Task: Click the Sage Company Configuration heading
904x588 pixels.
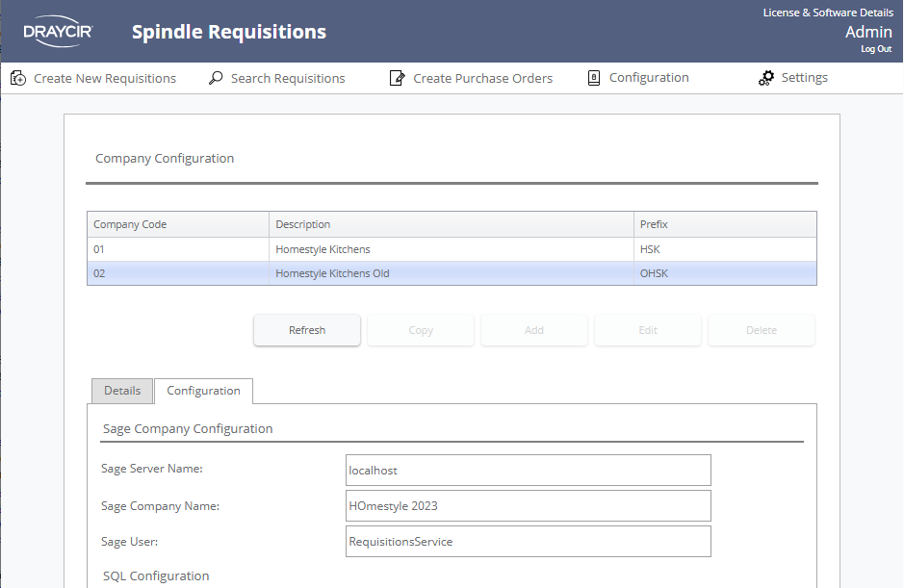Action: point(188,429)
